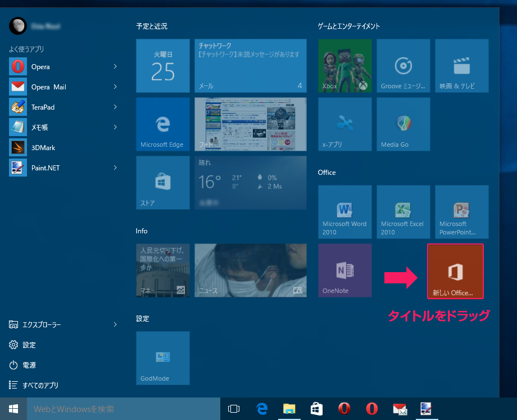517x420 pixels.
Task: Click the user account avatar
Action: (18, 26)
